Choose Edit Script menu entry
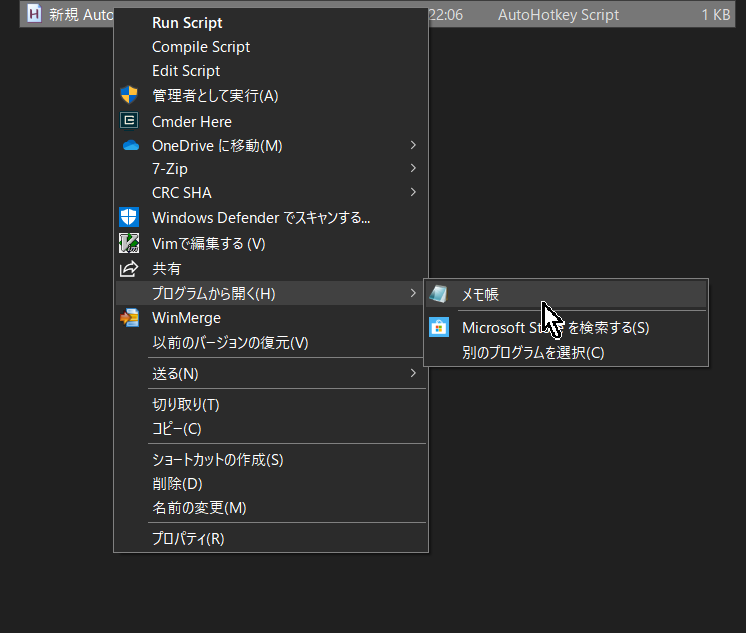The image size is (746, 633). tap(271, 71)
